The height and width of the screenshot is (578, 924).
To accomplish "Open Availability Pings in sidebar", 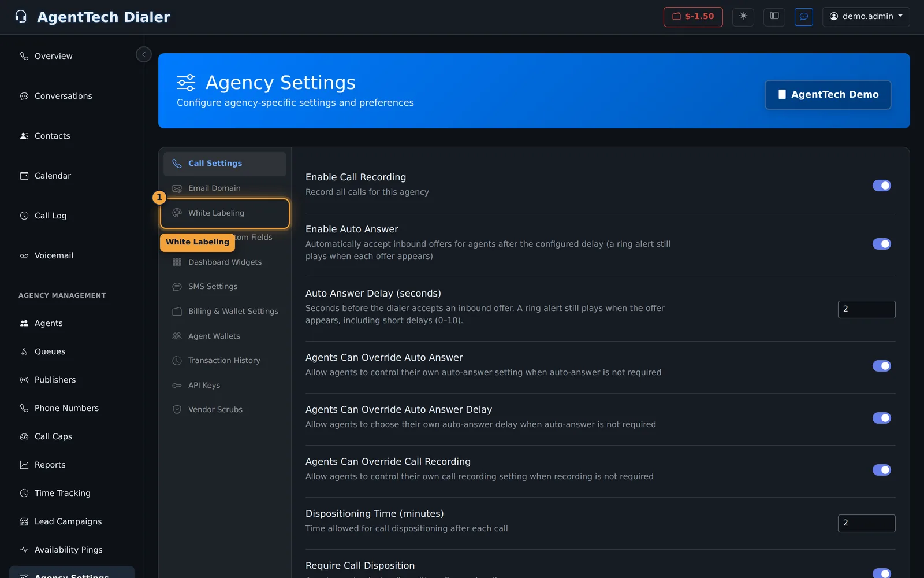I will [72, 550].
